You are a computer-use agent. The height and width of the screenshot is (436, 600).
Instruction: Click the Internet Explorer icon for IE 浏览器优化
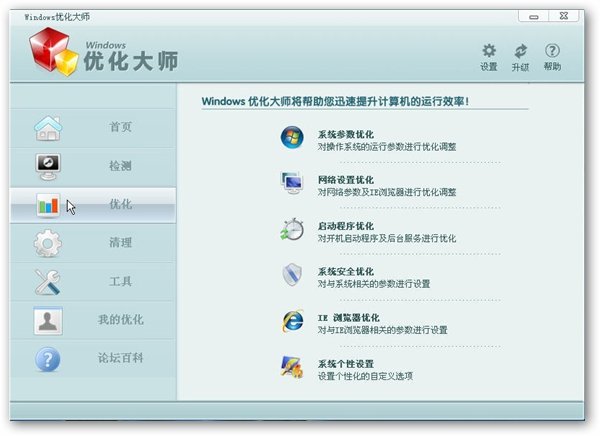293,321
